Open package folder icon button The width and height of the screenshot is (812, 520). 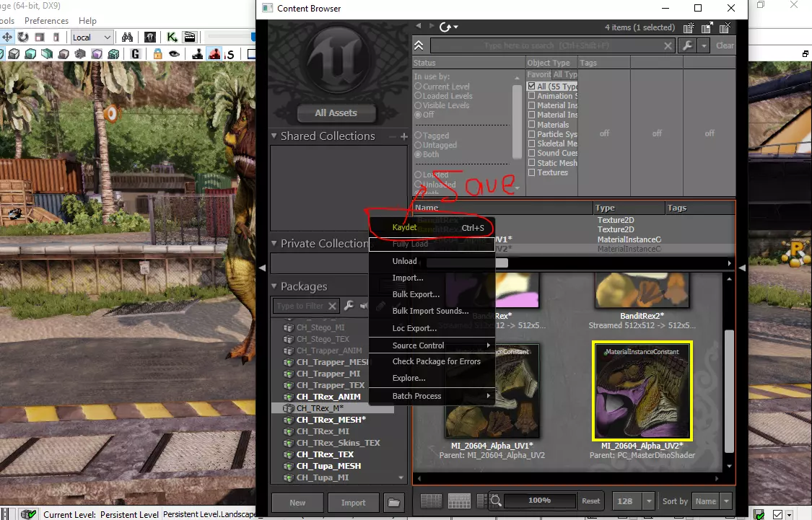394,503
